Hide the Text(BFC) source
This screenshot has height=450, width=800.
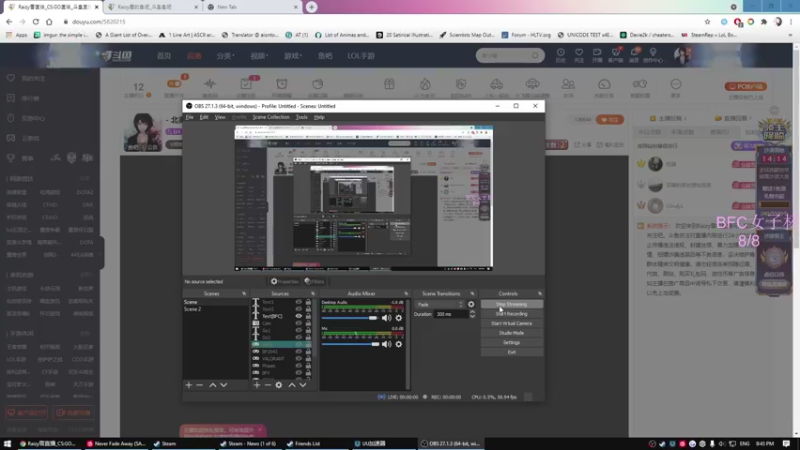[298, 316]
